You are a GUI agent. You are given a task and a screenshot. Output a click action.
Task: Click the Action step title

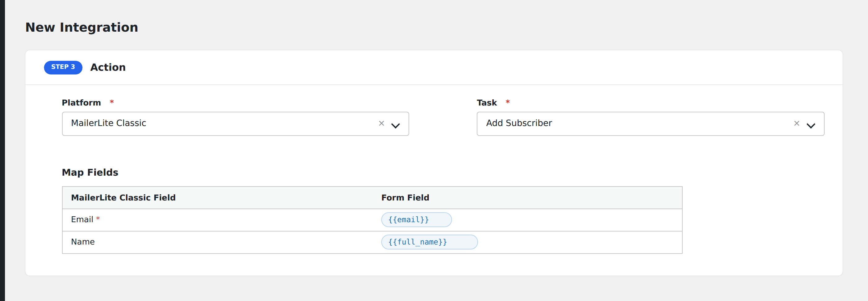click(108, 67)
